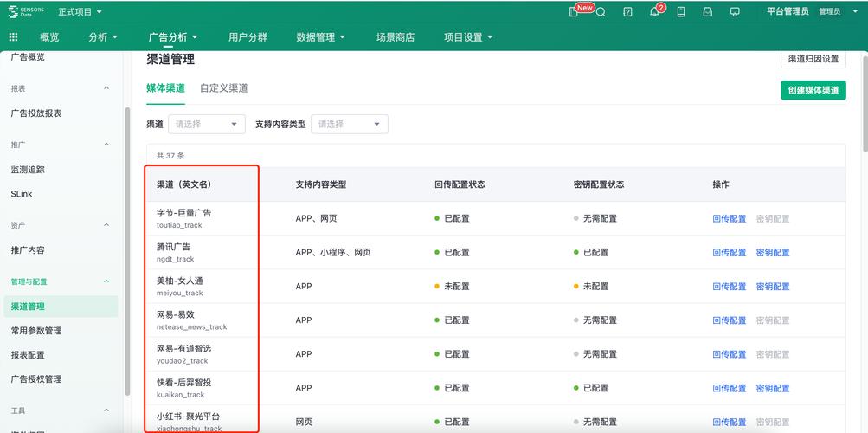Collapse the 推广 sidebar section

click(106, 145)
